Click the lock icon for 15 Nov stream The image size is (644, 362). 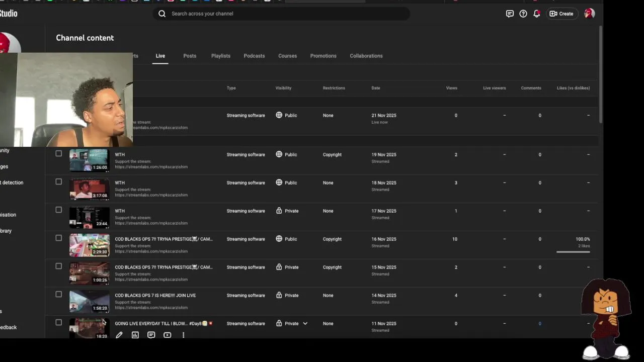[x=279, y=267]
